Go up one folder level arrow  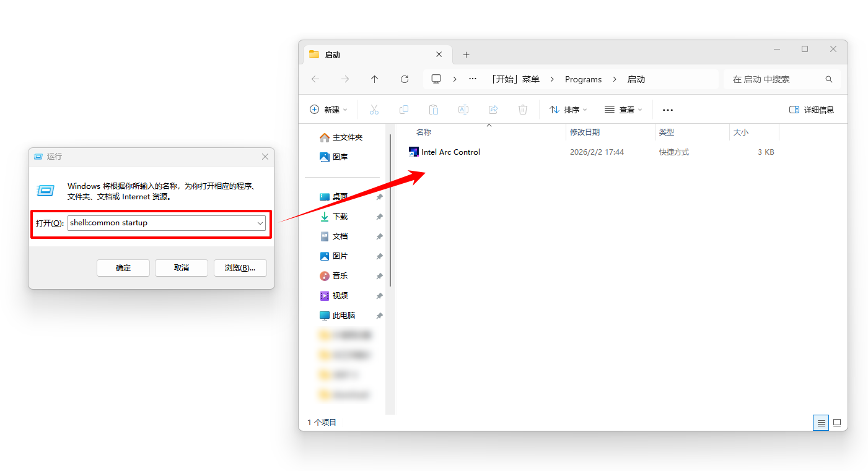click(x=374, y=79)
